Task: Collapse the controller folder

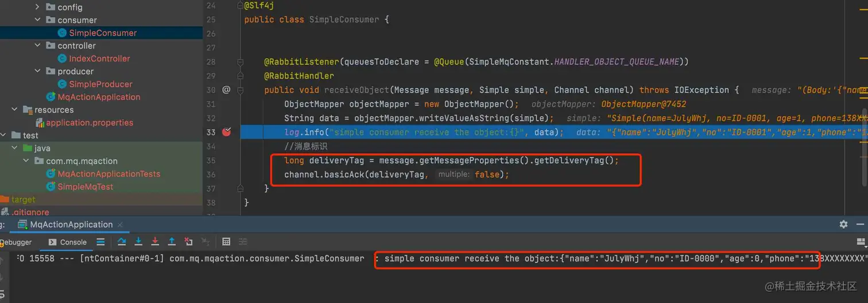Action: click(38, 45)
